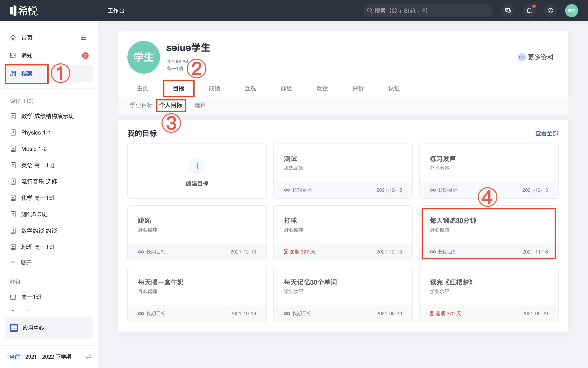
Task: Click the course icon beside Music 1-2
Action: [13, 149]
